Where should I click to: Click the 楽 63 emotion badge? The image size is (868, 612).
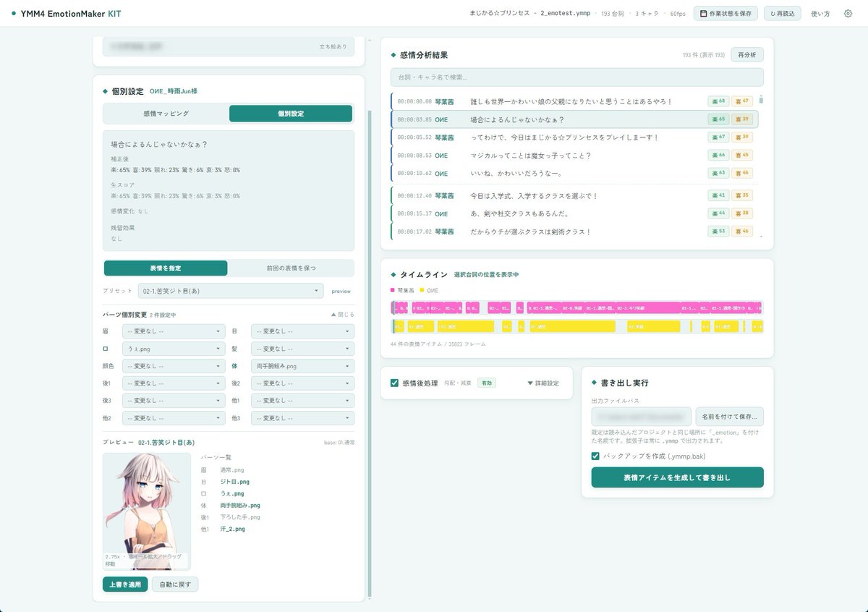coord(718,174)
